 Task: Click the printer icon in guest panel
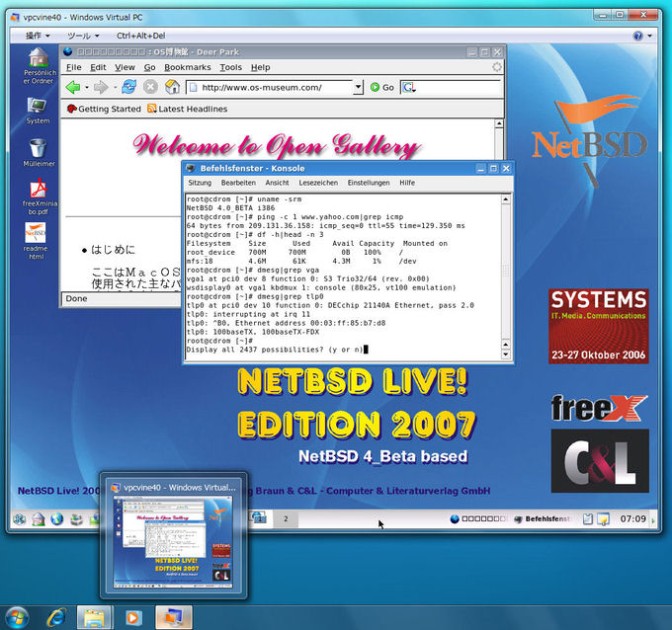[76, 519]
